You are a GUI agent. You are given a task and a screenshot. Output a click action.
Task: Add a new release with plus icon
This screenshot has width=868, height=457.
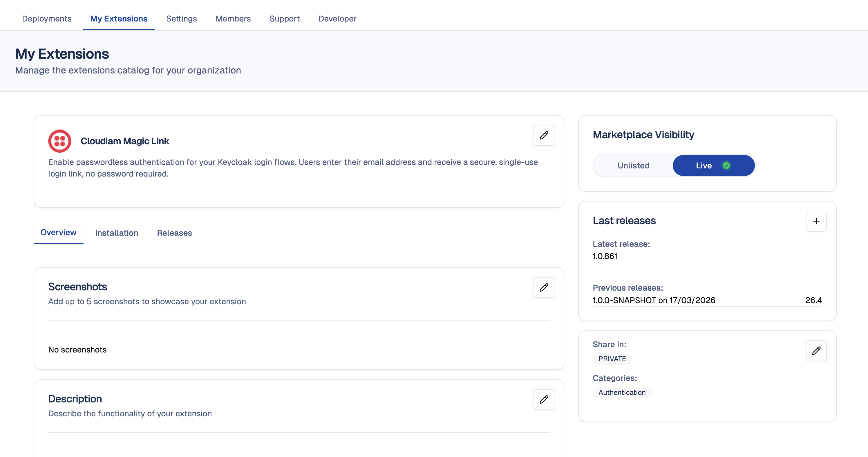tap(816, 221)
